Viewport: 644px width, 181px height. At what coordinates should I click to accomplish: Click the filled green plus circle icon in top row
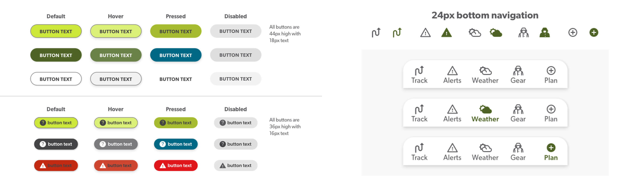pyautogui.click(x=593, y=32)
